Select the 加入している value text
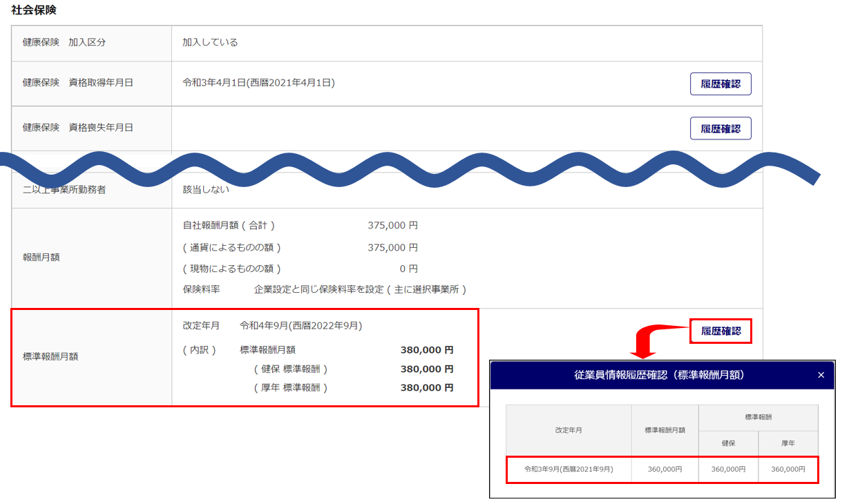Viewport: 849px width, 504px height. pos(210,43)
